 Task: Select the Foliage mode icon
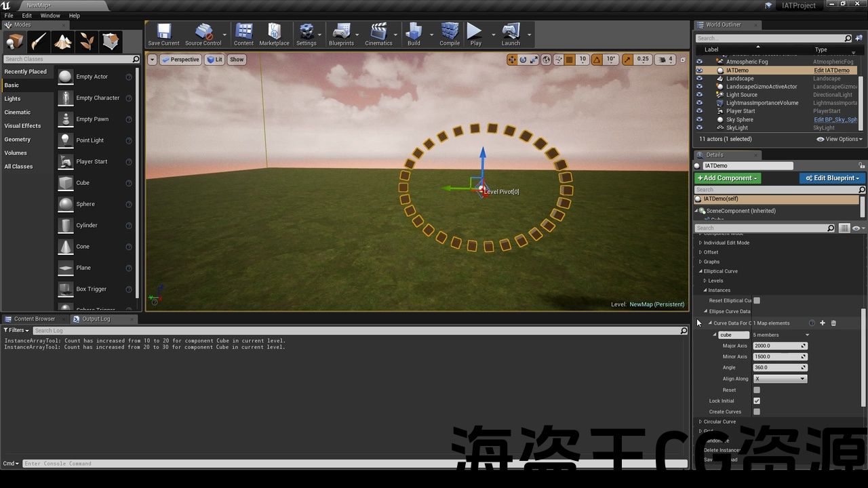click(x=87, y=42)
